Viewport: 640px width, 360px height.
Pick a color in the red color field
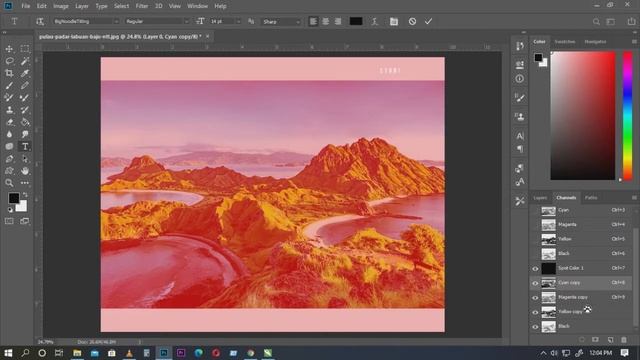[x=583, y=116]
